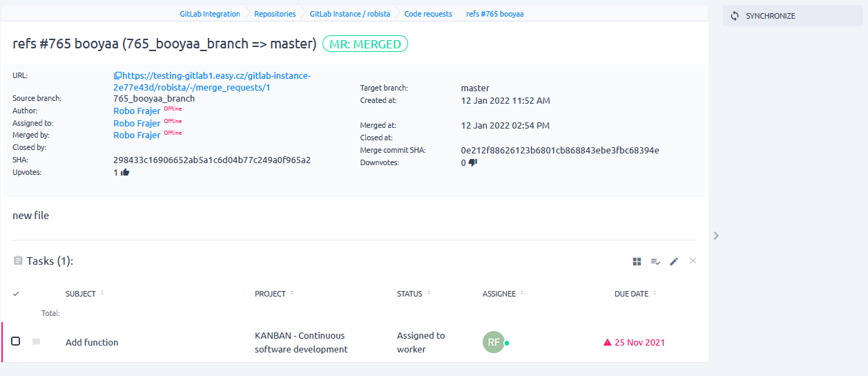The image size is (868, 376).
Task: Click the thumbs down downvotes icon
Action: [x=473, y=163]
